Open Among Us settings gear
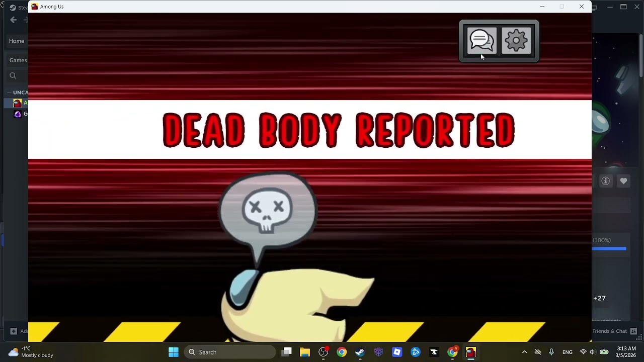 pyautogui.click(x=516, y=41)
